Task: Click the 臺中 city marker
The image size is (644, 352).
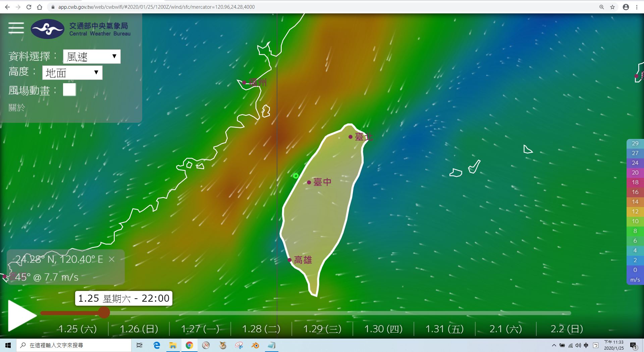Action: tap(309, 182)
